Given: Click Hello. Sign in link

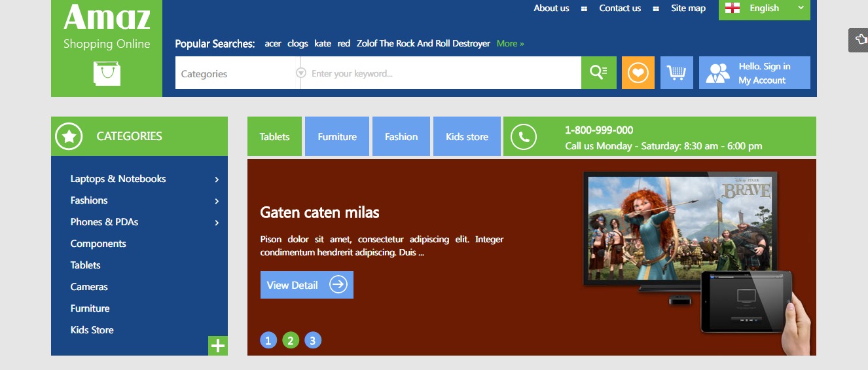Looking at the screenshot, I should coord(765,66).
